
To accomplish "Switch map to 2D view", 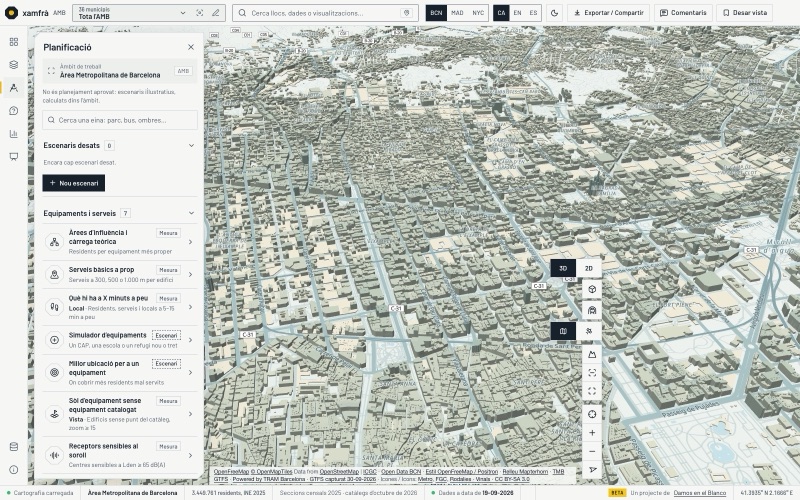I will point(588,268).
